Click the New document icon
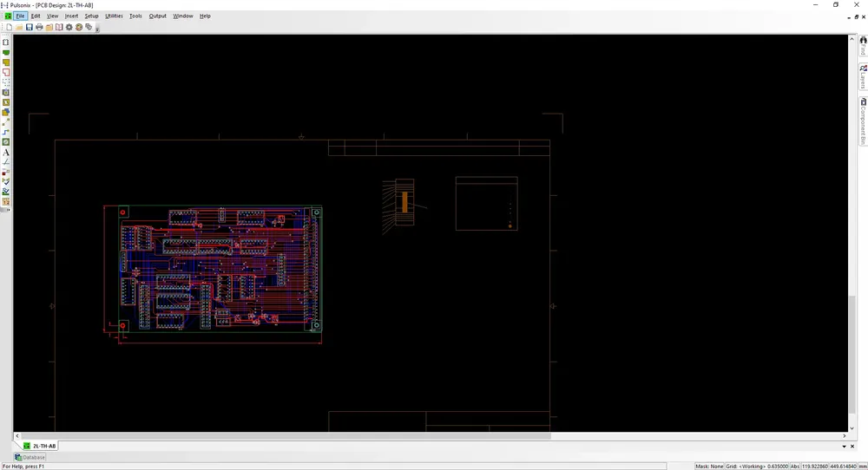Viewport: 868px width, 470px height. (9, 28)
